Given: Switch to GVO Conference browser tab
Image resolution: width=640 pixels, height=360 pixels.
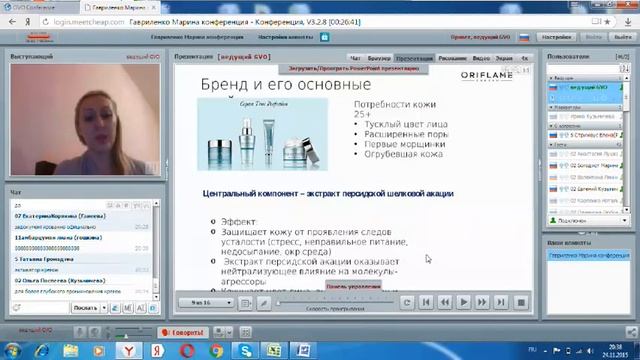Looking at the screenshot, I should coord(40,7).
